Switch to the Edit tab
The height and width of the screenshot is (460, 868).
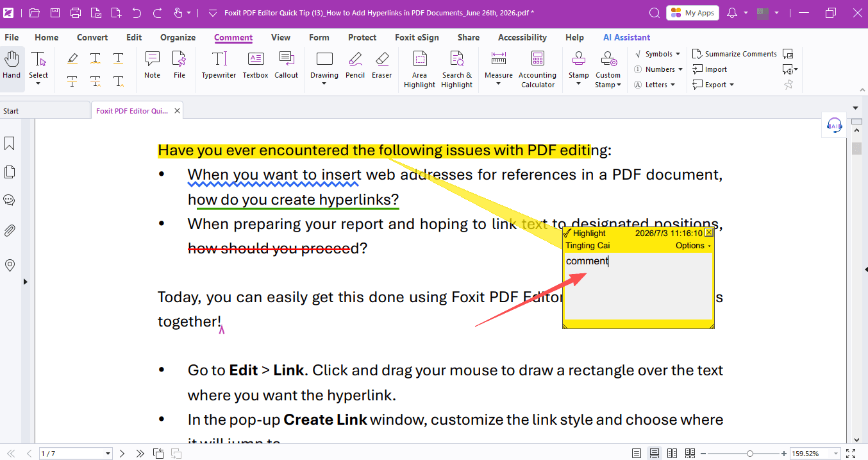[134, 37]
